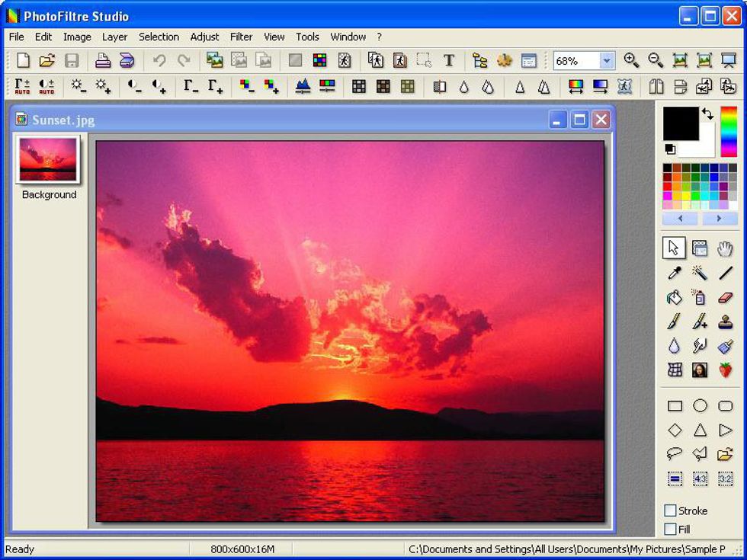Screen dimensions: 747x560
Task: Enable the Fill checkbox
Action: (671, 529)
